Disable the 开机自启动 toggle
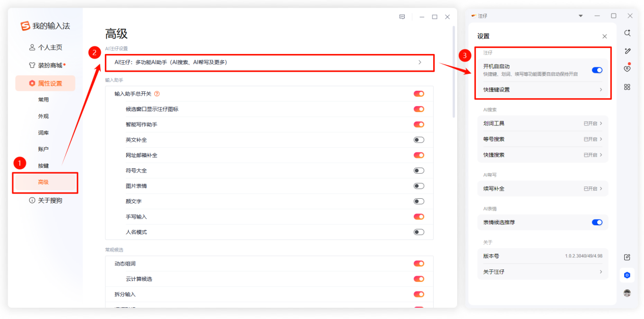The width and height of the screenshot is (644, 319). coord(597,70)
